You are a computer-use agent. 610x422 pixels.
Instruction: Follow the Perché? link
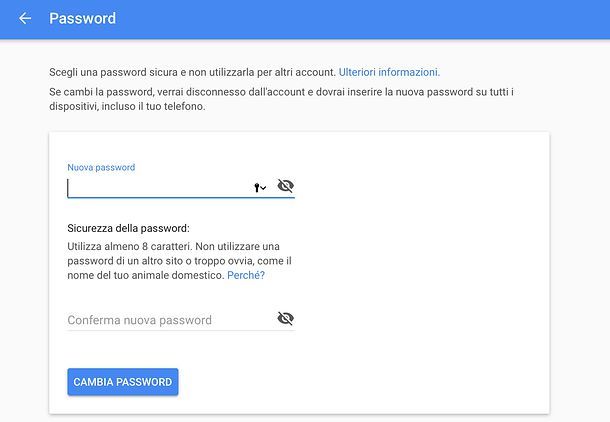[x=246, y=275]
